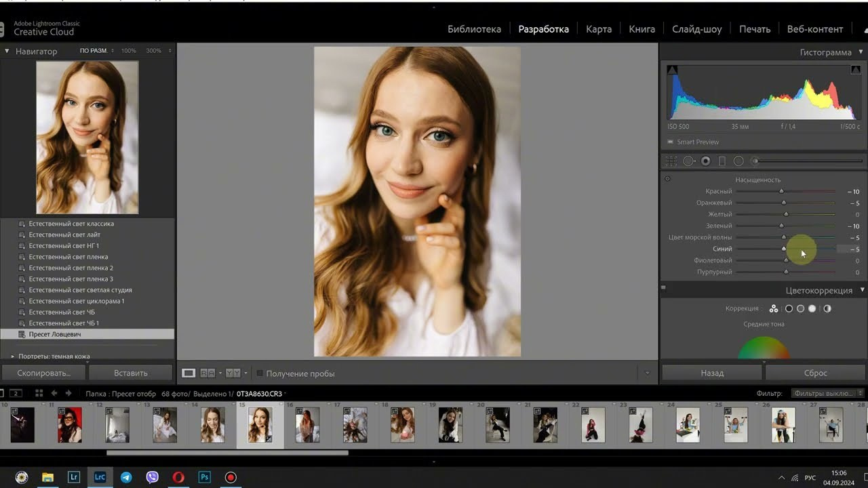
Task: Click the Сброс button
Action: 815,373
